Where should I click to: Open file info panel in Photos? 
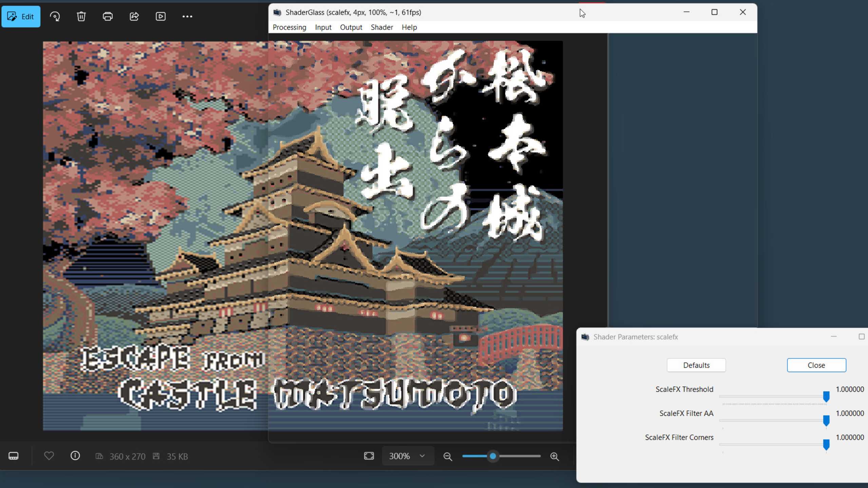[x=75, y=456]
